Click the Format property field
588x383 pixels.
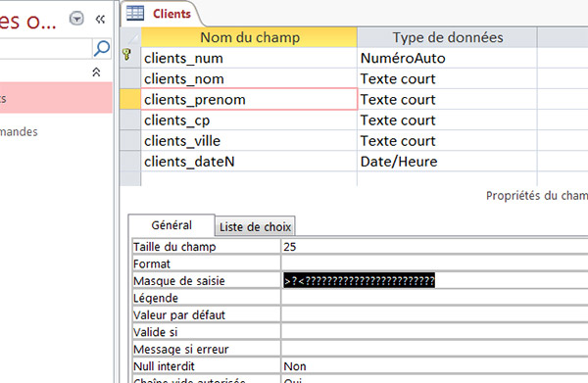click(x=435, y=263)
